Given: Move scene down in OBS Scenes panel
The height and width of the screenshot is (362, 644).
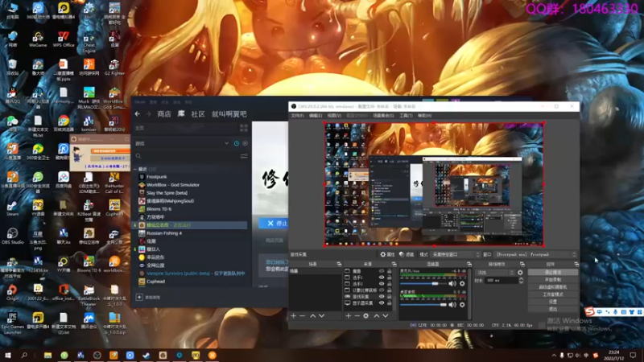Looking at the screenshot, I should [321, 316].
